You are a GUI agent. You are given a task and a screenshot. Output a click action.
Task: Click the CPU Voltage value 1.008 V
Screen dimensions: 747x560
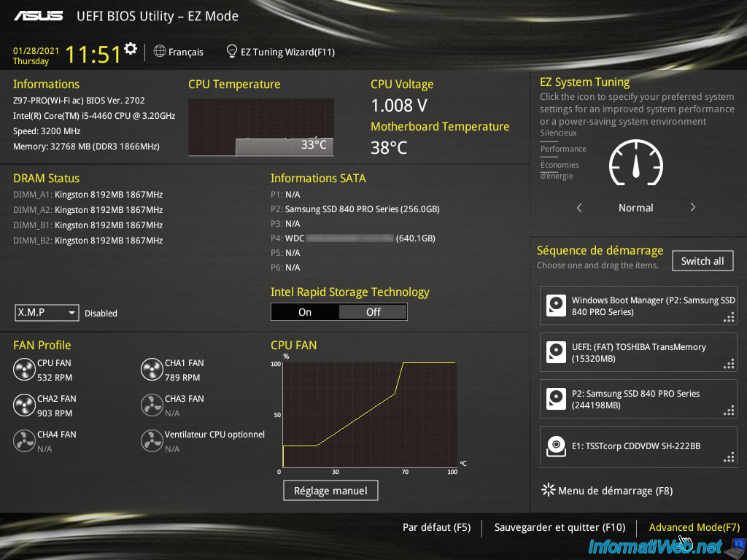[399, 105]
